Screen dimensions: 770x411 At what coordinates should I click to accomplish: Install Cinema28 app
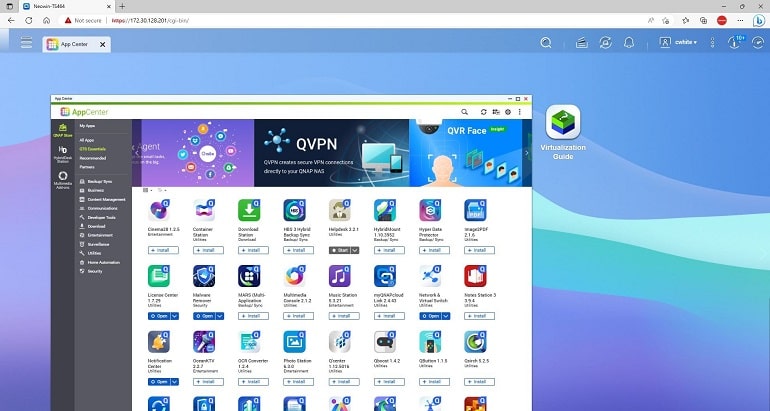[x=163, y=250]
